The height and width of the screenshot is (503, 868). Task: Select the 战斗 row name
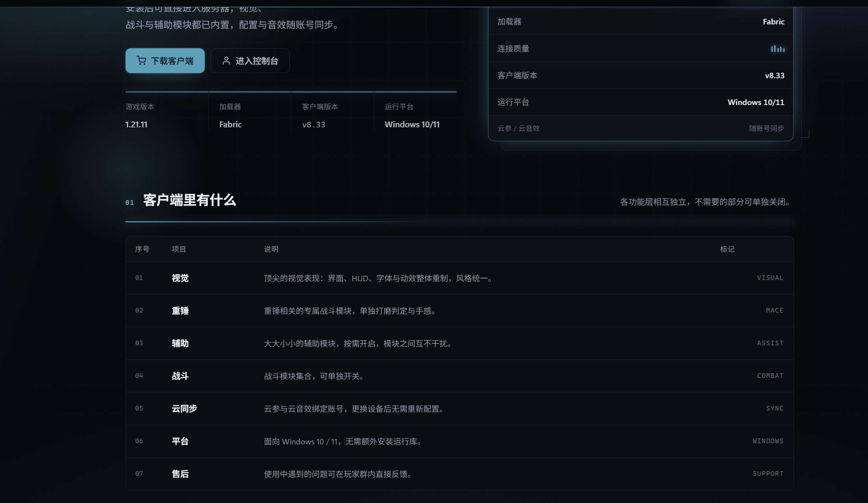(180, 376)
